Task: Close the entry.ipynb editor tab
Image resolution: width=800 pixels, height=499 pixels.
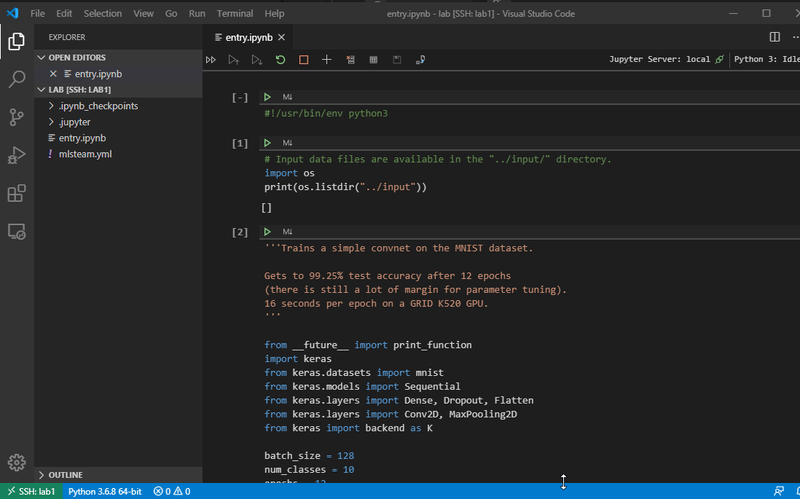Action: tap(282, 37)
